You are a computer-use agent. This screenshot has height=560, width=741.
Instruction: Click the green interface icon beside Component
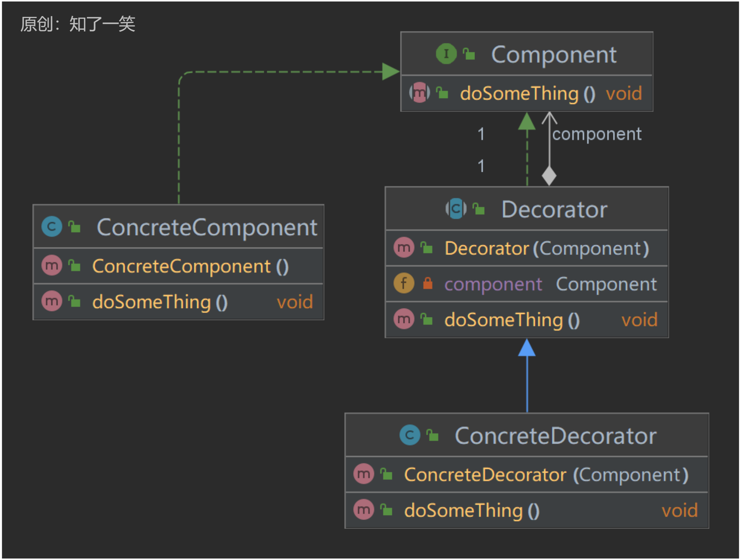[x=446, y=54]
